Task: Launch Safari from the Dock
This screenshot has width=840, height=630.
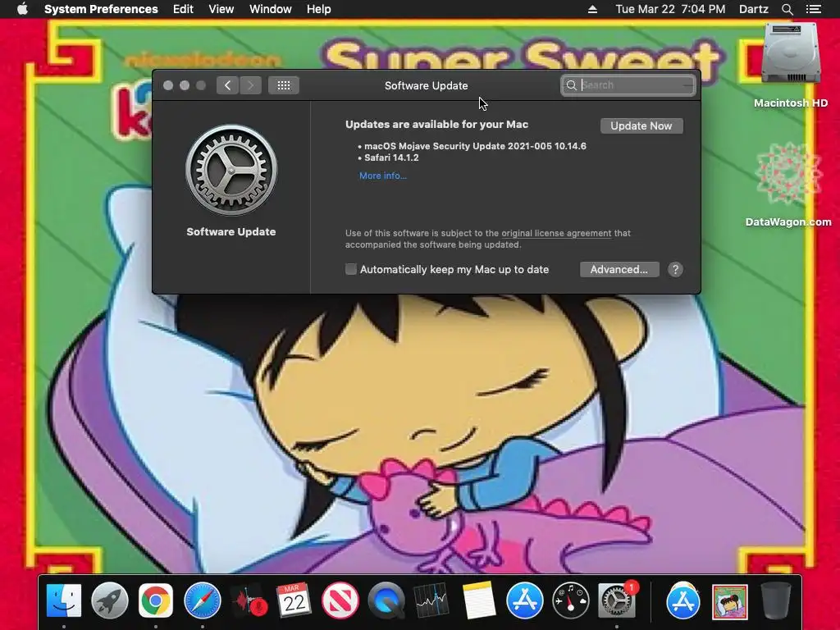Action: click(202, 600)
